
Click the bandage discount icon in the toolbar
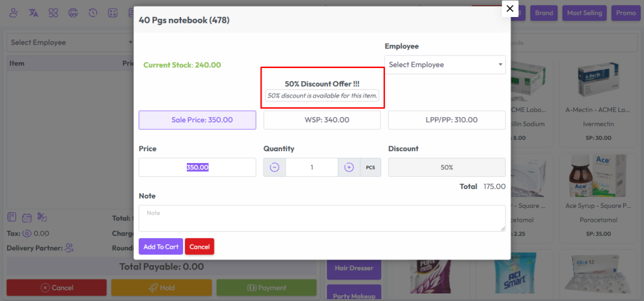pos(53,13)
